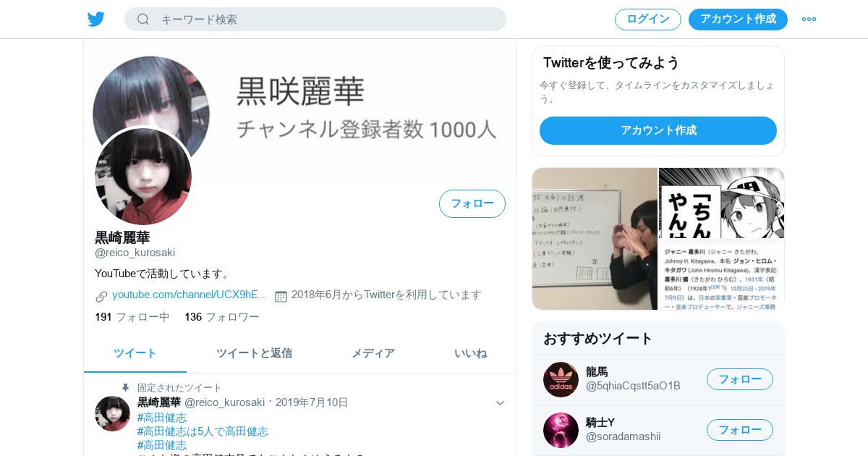
Task: Click 騎士Y pink avatar icon
Action: coord(561,430)
